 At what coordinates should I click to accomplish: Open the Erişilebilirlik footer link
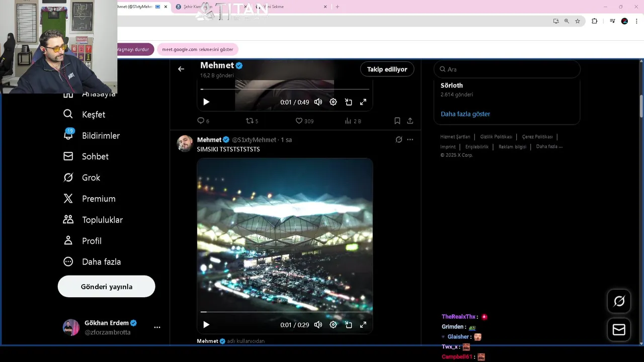coord(477,147)
